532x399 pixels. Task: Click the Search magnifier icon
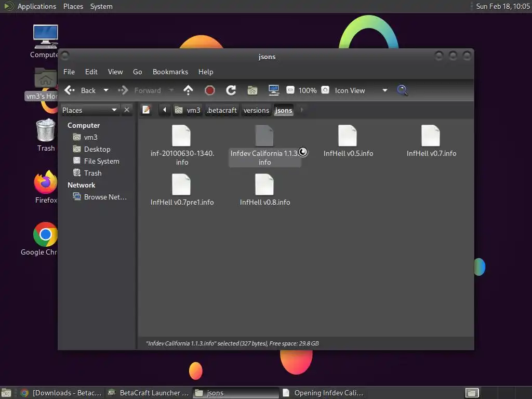point(402,90)
